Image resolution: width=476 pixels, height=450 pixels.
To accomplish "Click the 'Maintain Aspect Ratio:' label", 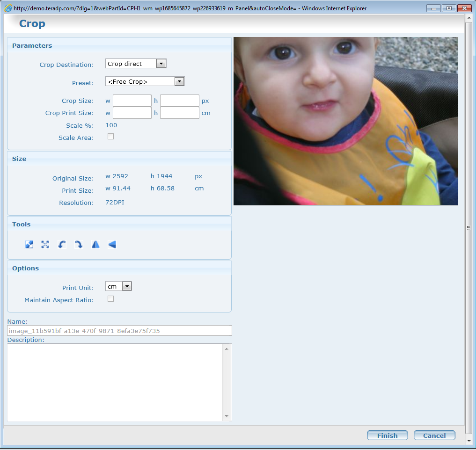I will coord(59,300).
